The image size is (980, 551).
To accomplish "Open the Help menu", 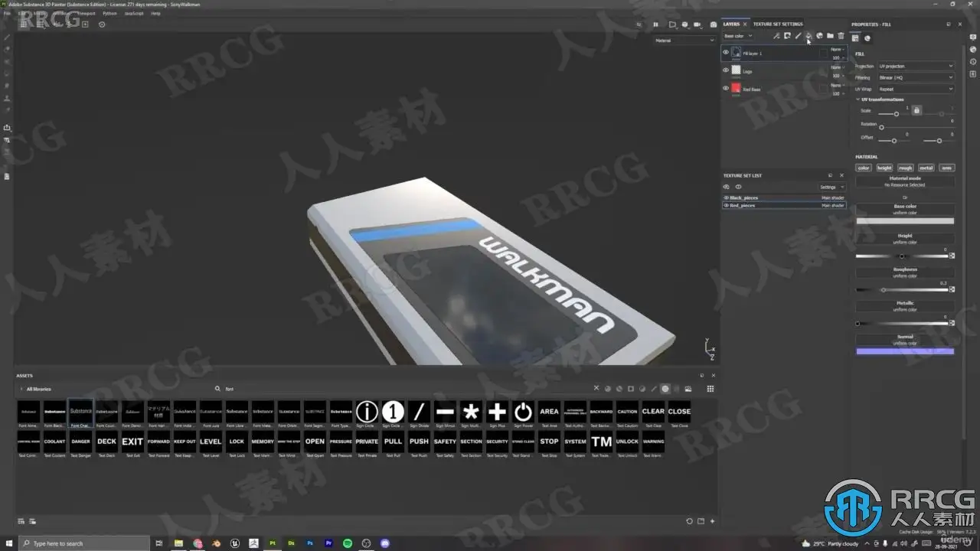I will click(155, 13).
